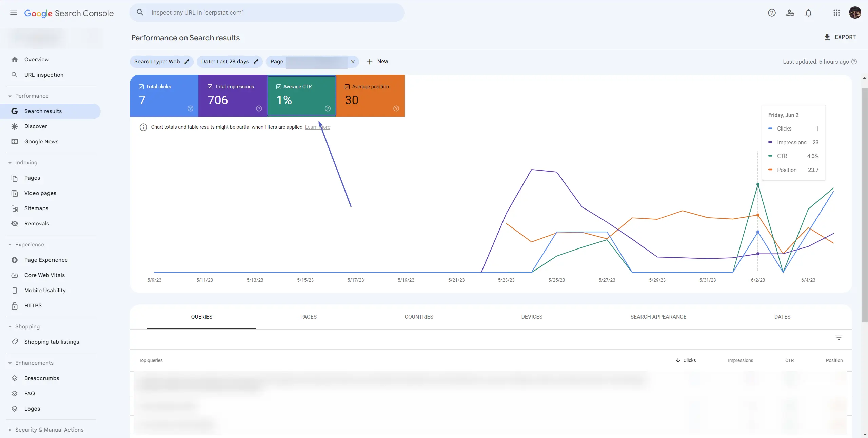
Task: Open the Learn more link about filters
Action: pyautogui.click(x=317, y=127)
